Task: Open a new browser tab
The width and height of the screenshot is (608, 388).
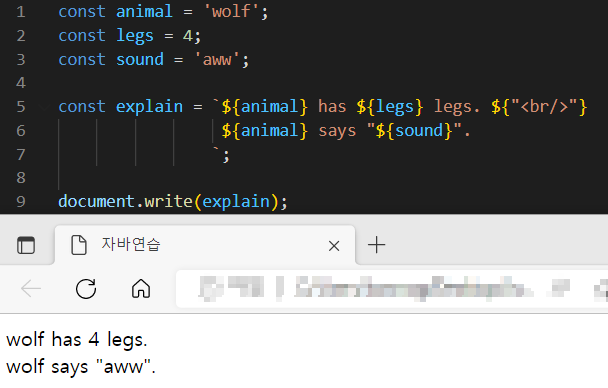Action: tap(377, 245)
